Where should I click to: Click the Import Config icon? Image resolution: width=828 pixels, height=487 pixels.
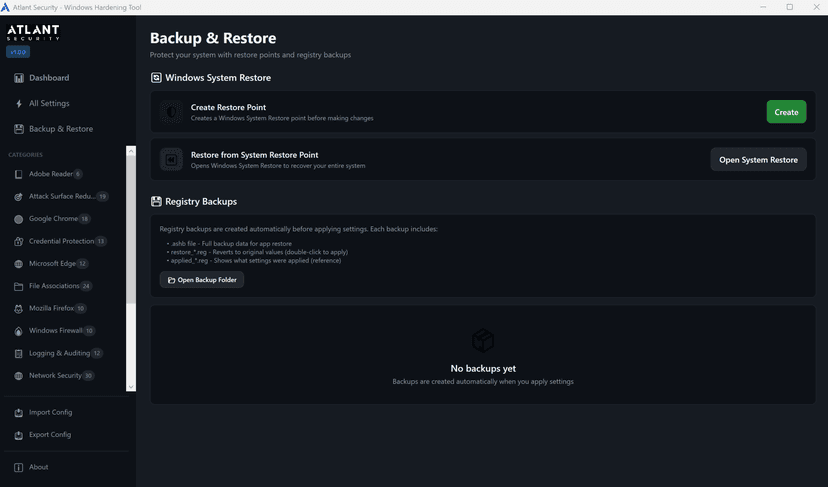(x=18, y=413)
